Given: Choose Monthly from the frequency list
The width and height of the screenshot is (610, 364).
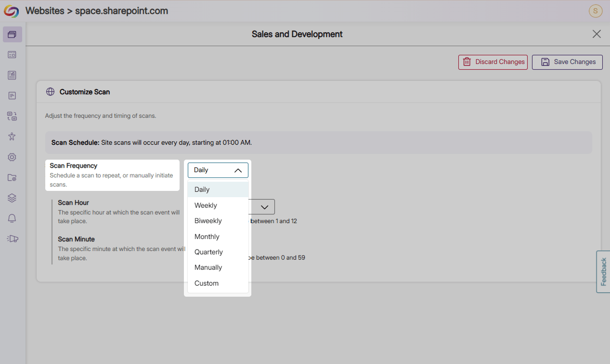Looking at the screenshot, I should click(207, 236).
